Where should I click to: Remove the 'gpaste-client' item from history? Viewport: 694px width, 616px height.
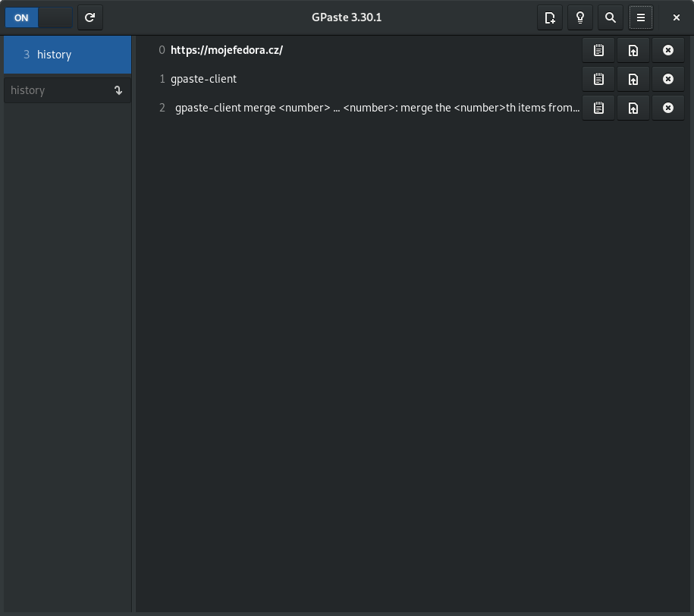(668, 79)
